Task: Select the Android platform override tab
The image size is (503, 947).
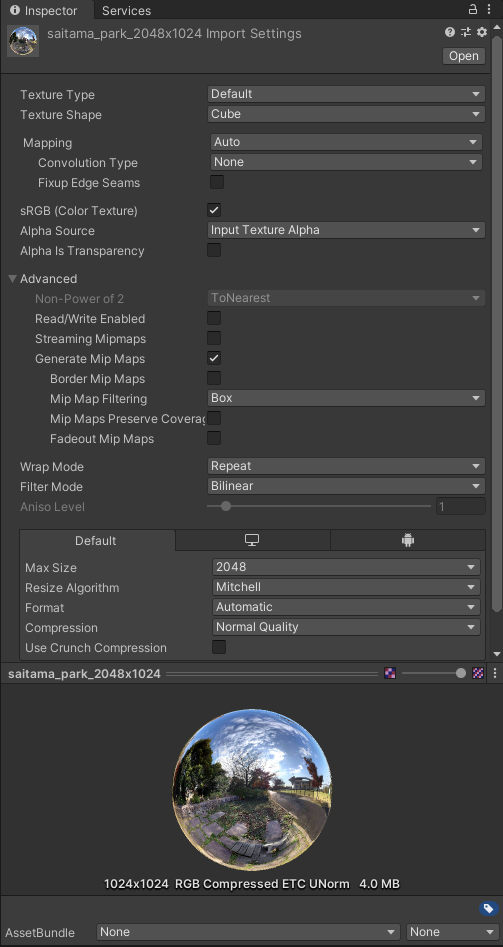Action: pos(408,541)
